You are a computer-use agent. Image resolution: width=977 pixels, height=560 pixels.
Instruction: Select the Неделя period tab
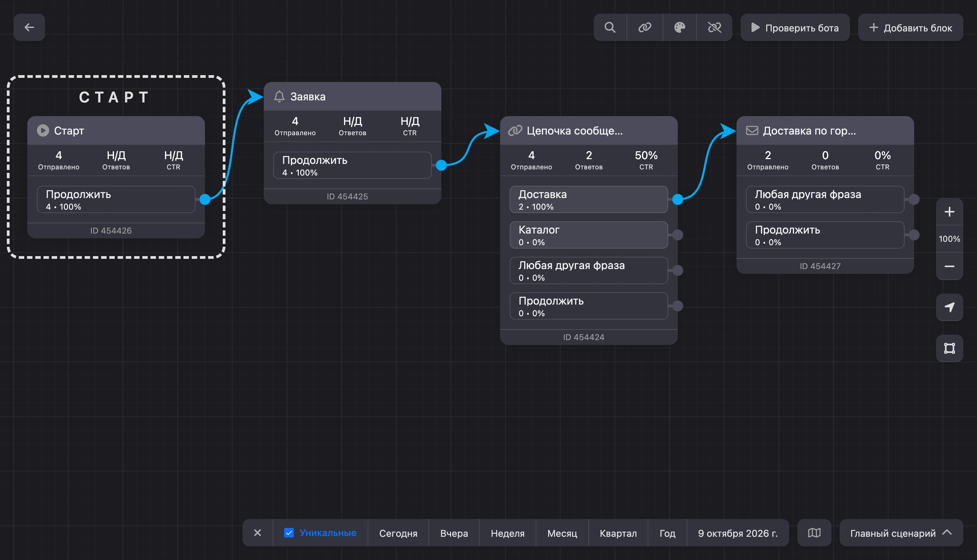coord(508,533)
